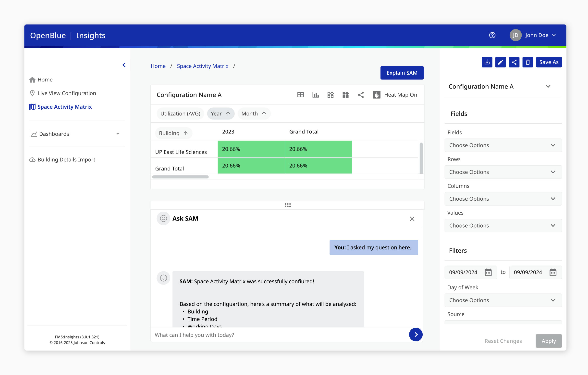This screenshot has width=588, height=375.
Task: Collapse the left sidebar with the chevron
Action: pos(124,65)
